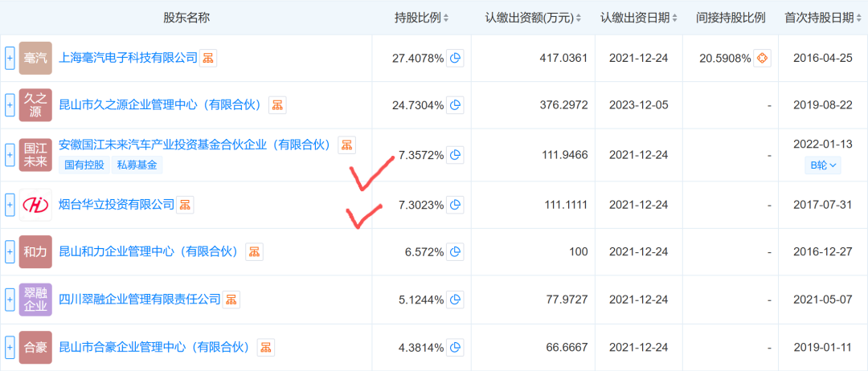Screen dimensions: 868x371
Task: Click the 翠融企业 company logo thumbnail
Action: (35, 300)
